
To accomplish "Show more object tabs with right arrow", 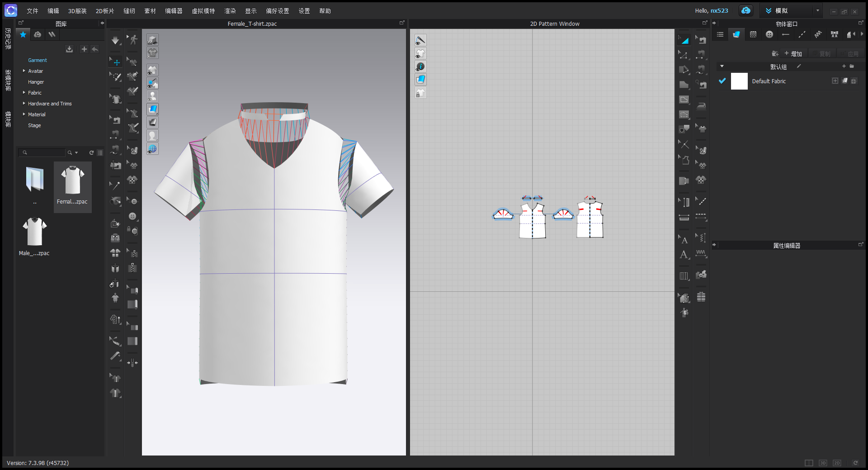I will pos(862,34).
